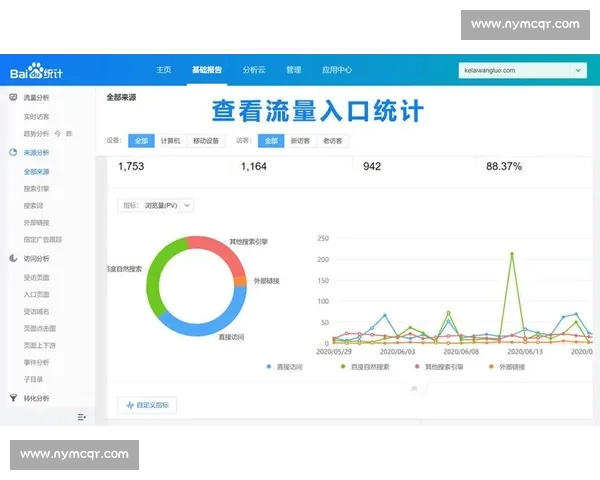Open 搜索词 in the sidebar

tap(33, 206)
